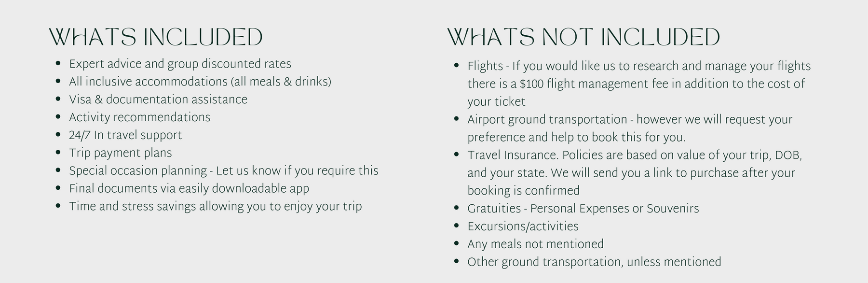Select 'Expert advice and group discounted rates' line
This screenshot has height=283, width=868.
(x=180, y=64)
